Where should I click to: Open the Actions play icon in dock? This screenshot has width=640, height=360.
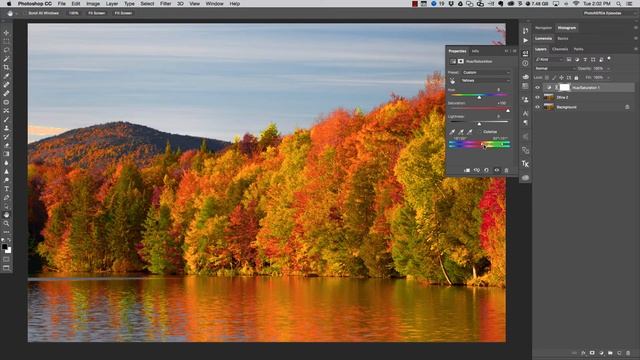525,41
